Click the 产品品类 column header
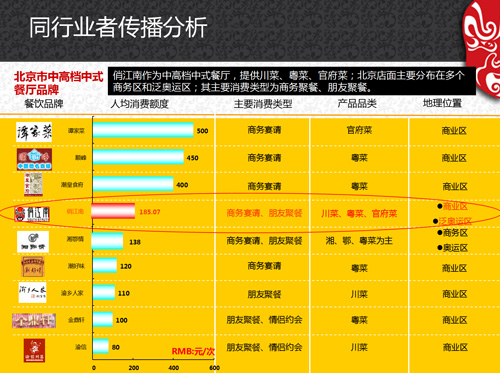Image resolution: width=500 pixels, height=373 pixels. point(357,104)
